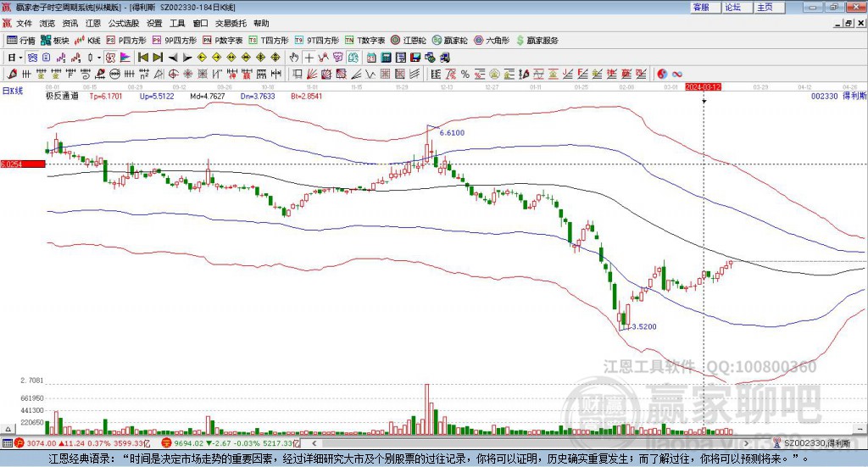Click the blue infinity loop icon
Viewport: 868px width, 467px height.
click(x=677, y=74)
